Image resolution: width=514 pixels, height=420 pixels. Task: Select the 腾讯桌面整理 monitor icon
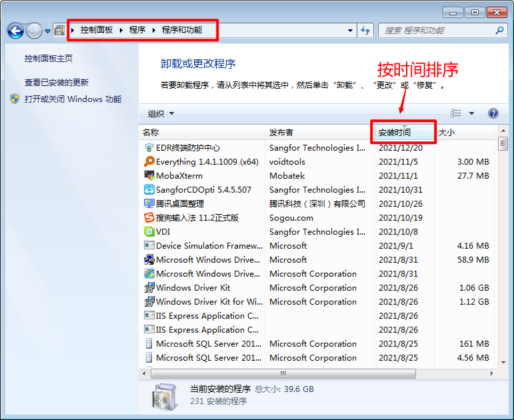coord(149,203)
